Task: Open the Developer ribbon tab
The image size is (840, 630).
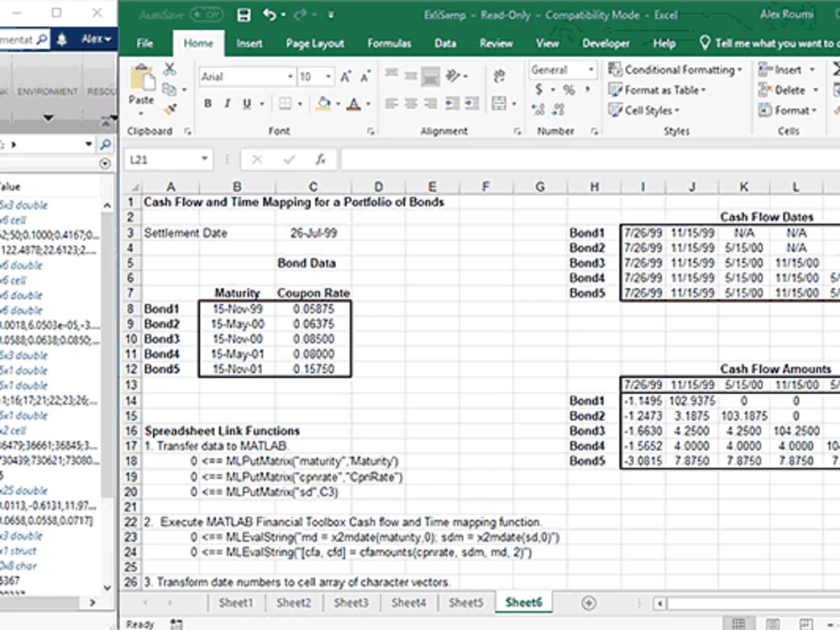Action: point(604,43)
